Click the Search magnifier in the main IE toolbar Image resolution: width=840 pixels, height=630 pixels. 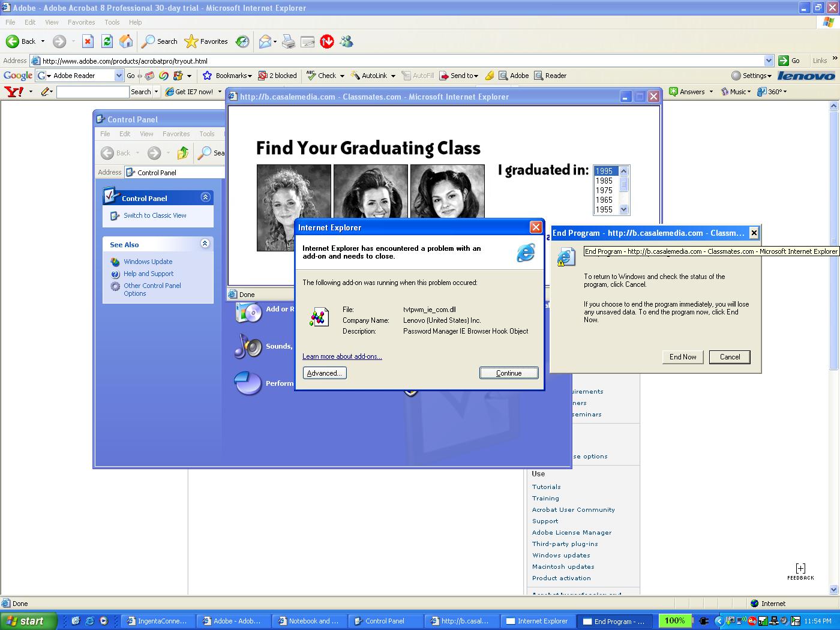[148, 41]
